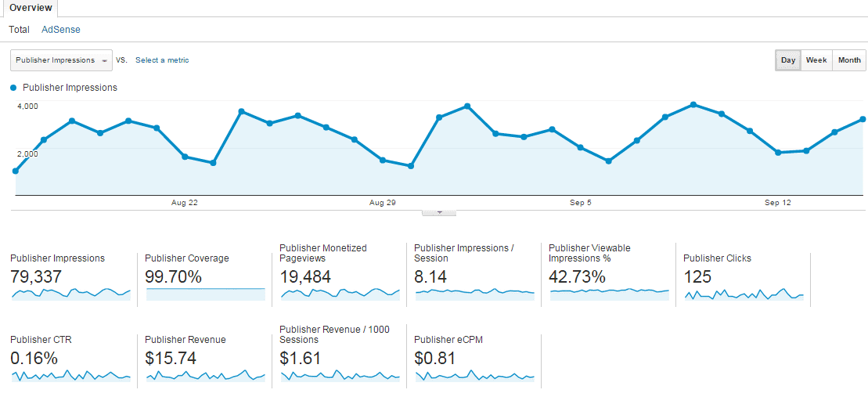Switch chart granularity to Day
Image resolution: width=868 pixels, height=397 pixels.
click(x=788, y=60)
